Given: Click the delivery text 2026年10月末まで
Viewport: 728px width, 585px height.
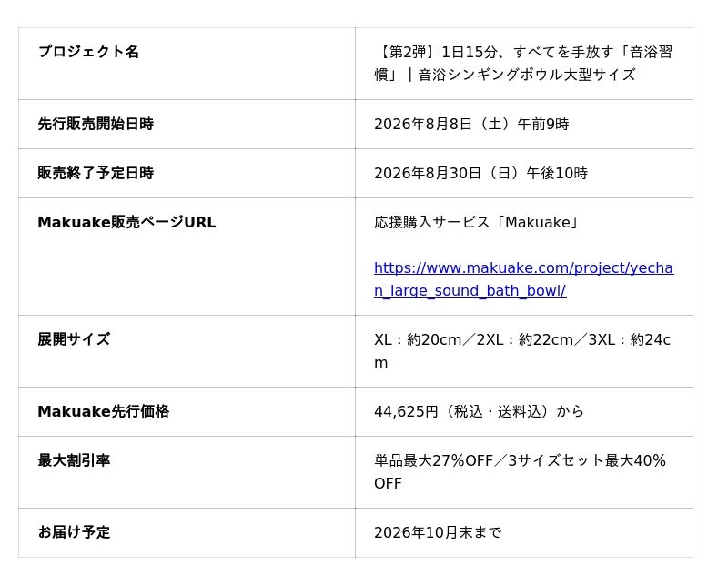Looking at the screenshot, I should (438, 532).
